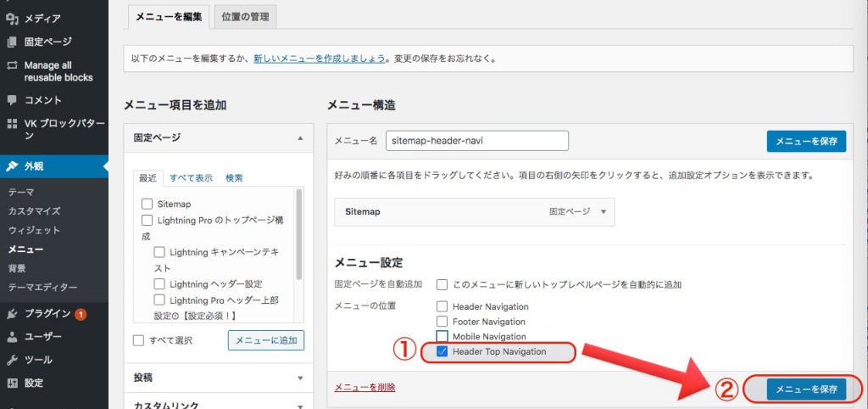Open the ユーザー users icon
This screenshot has height=409, width=868.
[x=12, y=337]
